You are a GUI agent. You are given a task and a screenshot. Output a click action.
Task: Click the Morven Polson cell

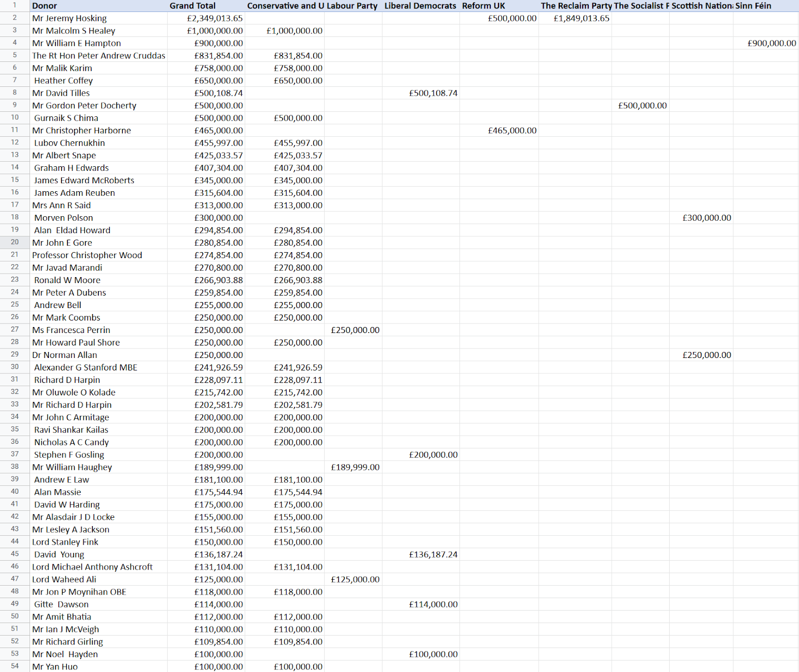(98, 218)
